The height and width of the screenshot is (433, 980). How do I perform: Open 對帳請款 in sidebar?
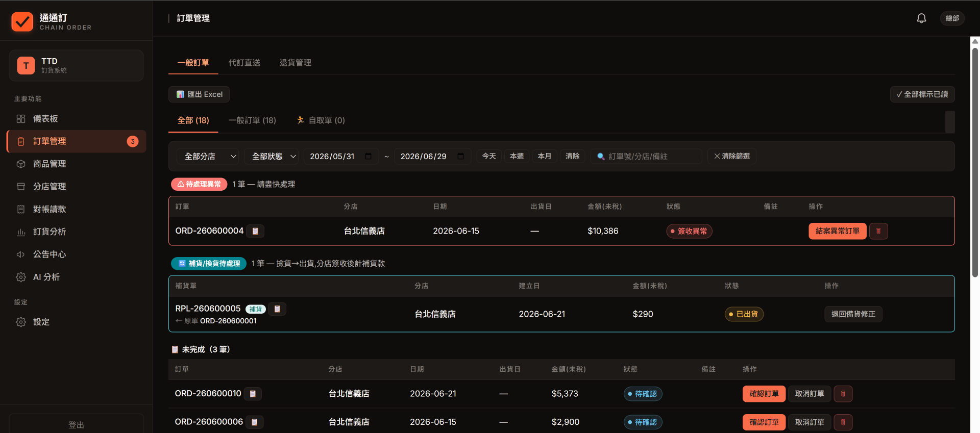tap(77, 209)
